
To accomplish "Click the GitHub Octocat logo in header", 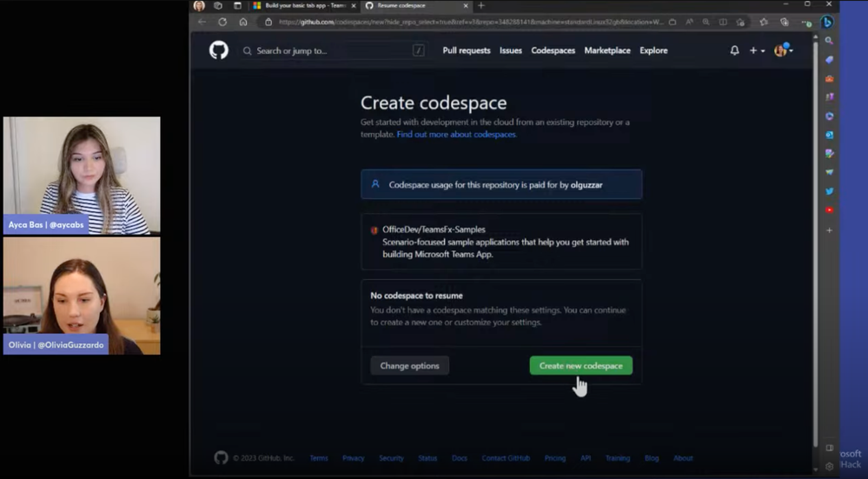I will [x=219, y=50].
